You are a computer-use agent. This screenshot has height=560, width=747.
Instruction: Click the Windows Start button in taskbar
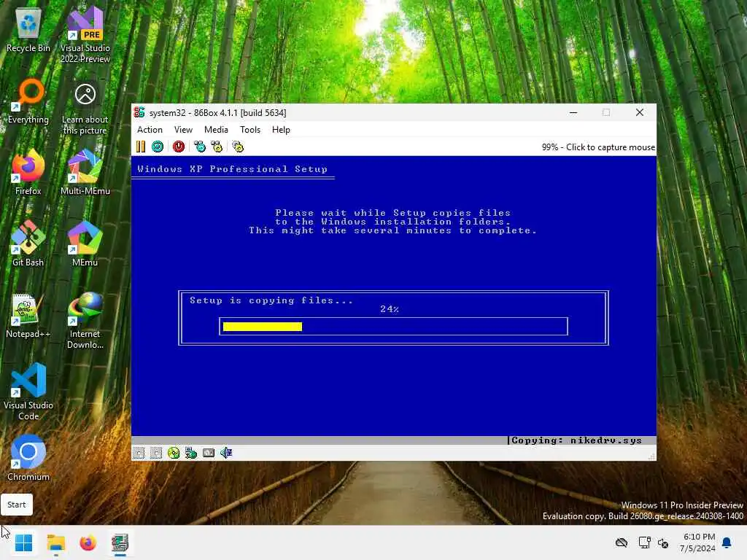point(23,542)
